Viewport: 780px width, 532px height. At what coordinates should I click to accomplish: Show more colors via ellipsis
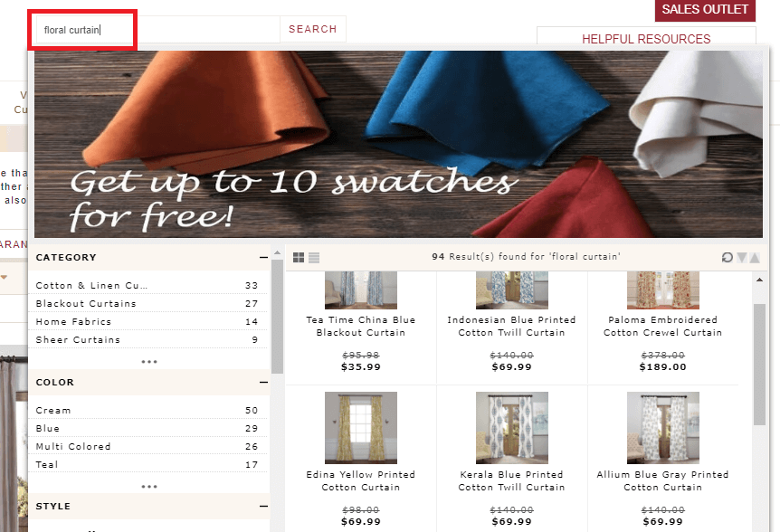tap(149, 486)
